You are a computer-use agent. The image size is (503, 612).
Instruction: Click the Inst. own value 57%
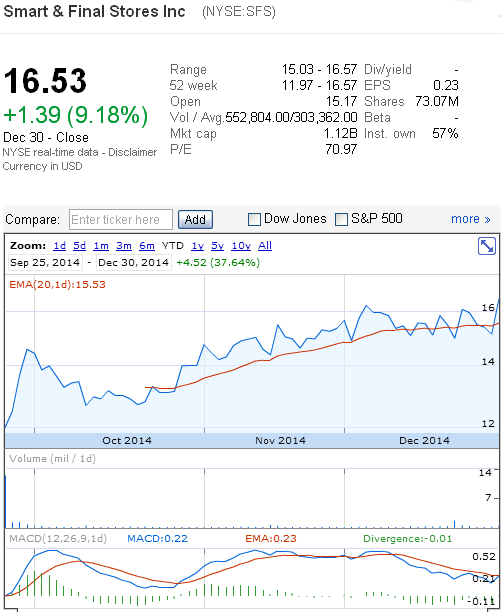pos(445,133)
